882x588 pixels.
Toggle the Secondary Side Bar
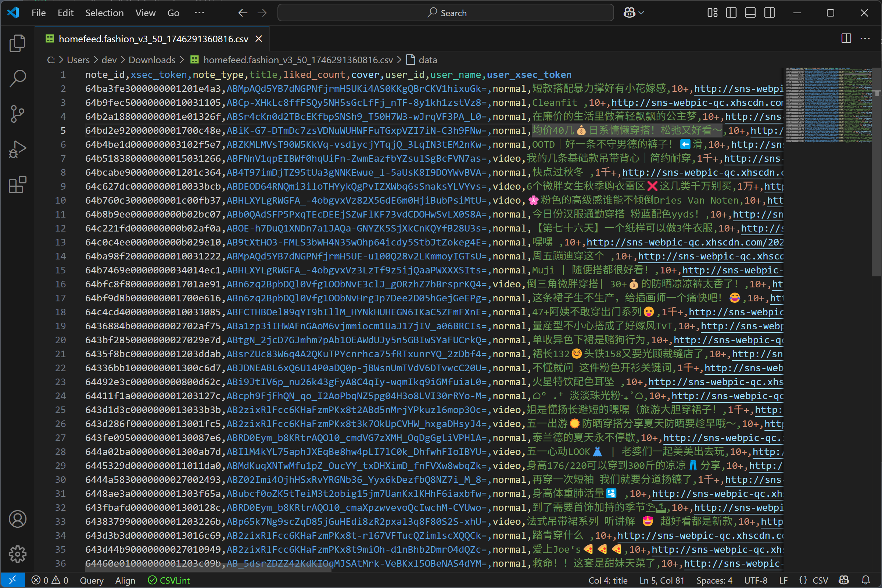pos(769,13)
